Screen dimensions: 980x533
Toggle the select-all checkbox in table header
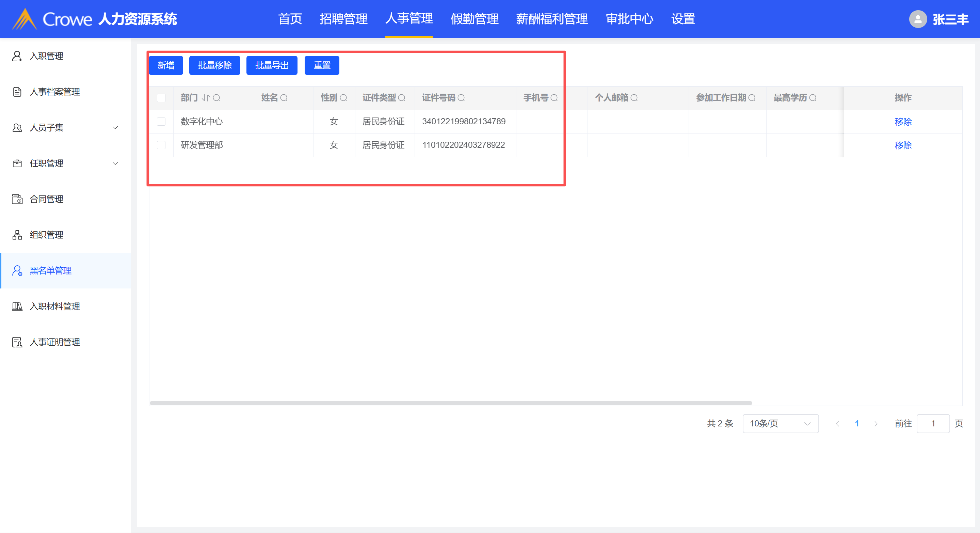click(x=161, y=98)
